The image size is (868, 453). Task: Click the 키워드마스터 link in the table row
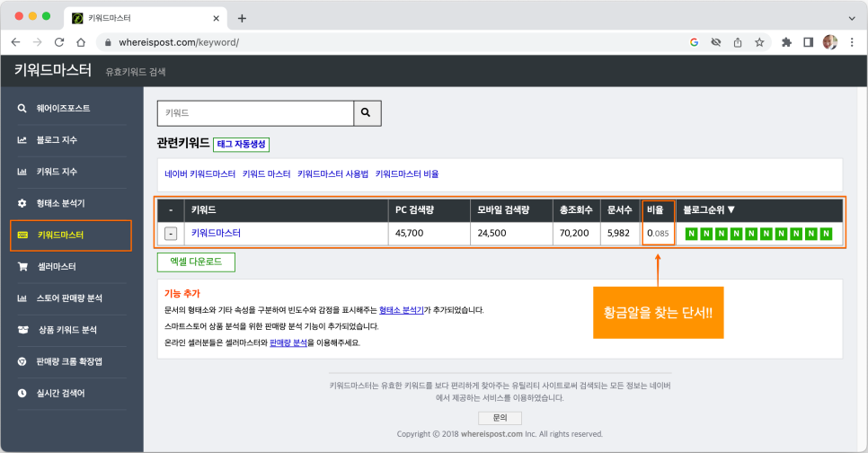click(216, 233)
